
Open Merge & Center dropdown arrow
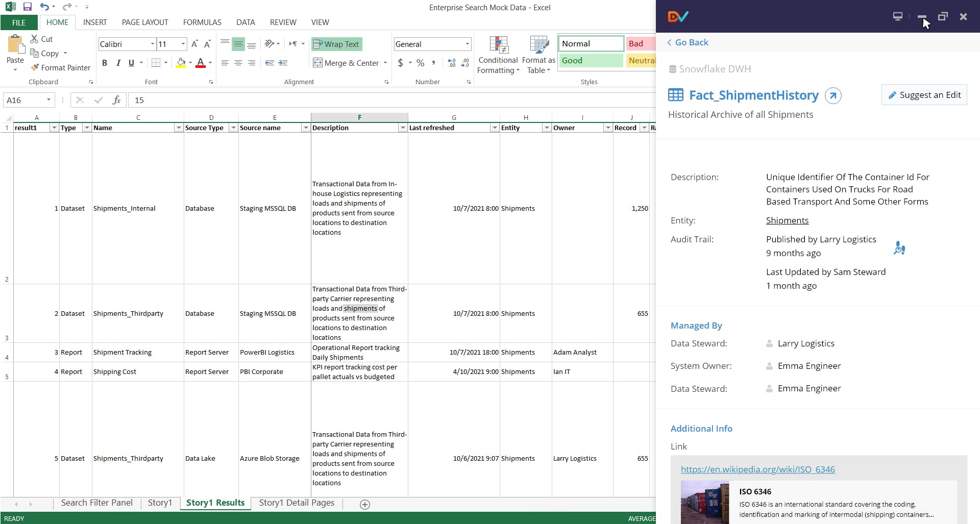click(x=385, y=63)
